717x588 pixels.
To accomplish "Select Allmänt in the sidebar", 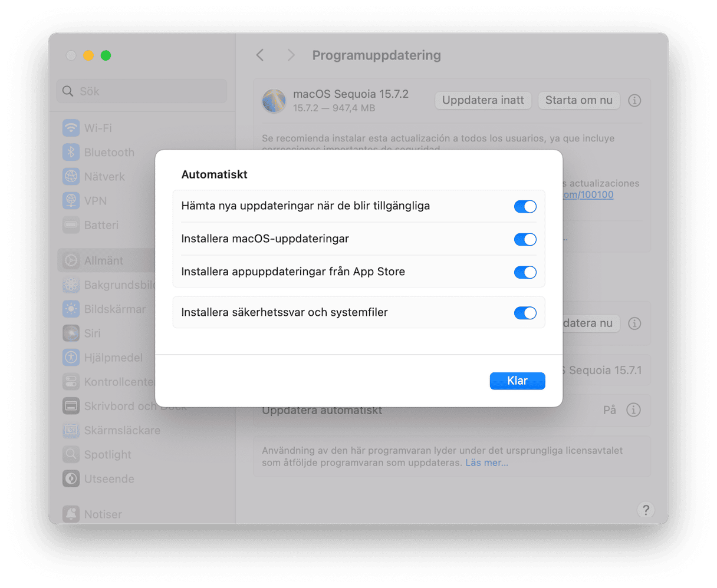I will [103, 260].
